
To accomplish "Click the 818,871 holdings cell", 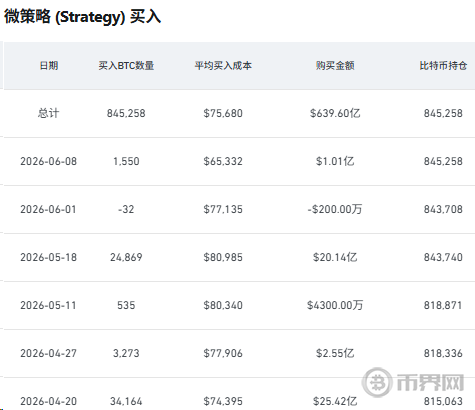I will 443,305.
